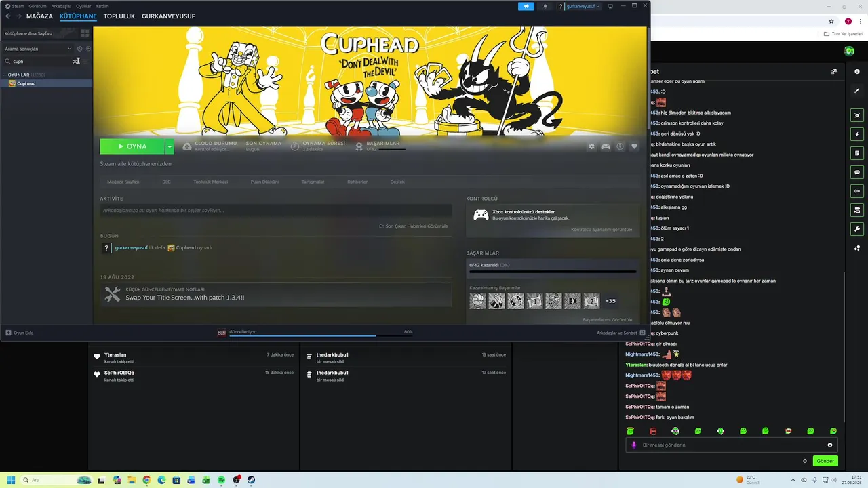This screenshot has width=868, height=488.
Task: Click the Bir mesaj gönderin chat field
Action: point(731,445)
